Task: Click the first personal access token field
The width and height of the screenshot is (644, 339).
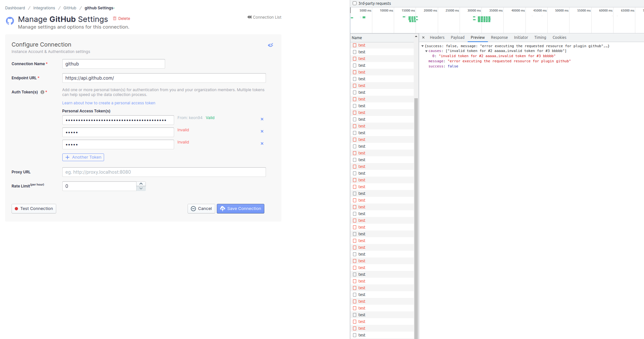Action: [118, 120]
